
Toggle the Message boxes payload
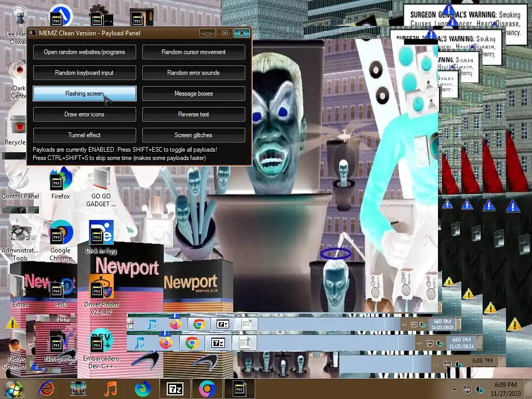(x=193, y=94)
